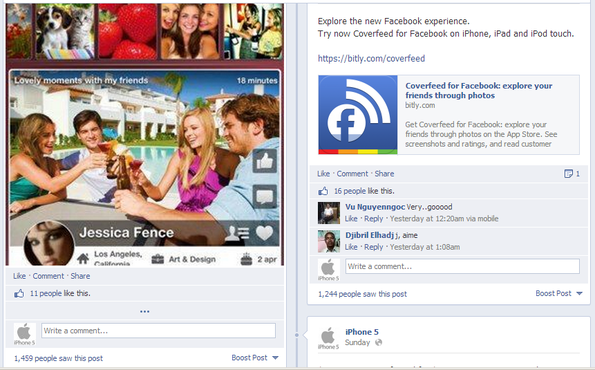This screenshot has height=370, width=595.
Task: Click Comment under the Coverfeed link post
Action: pyautogui.click(x=352, y=174)
